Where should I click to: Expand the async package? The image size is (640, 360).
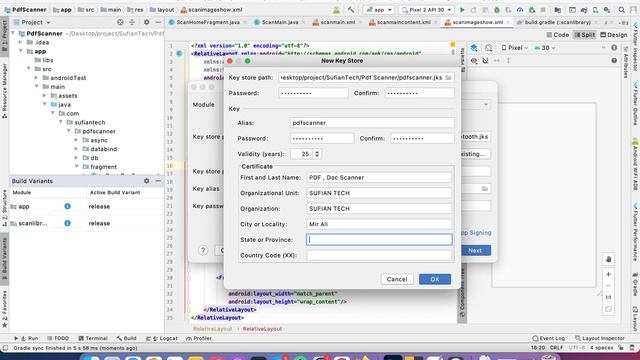pyautogui.click(x=76, y=140)
